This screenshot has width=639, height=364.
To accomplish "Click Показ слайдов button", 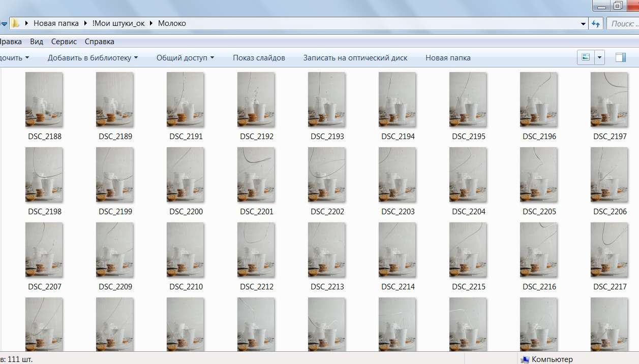I will point(259,58).
